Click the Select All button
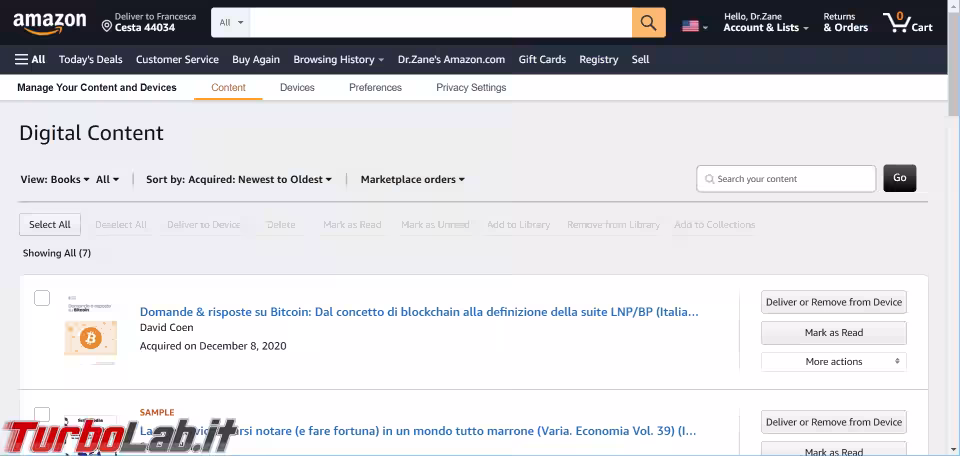960x456 pixels. 50,225
